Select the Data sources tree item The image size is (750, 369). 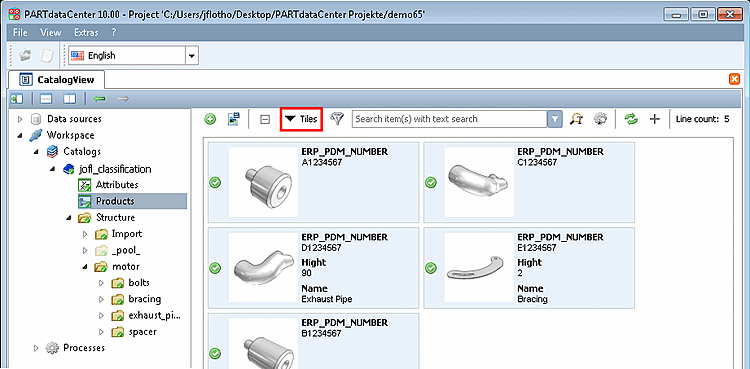74,119
